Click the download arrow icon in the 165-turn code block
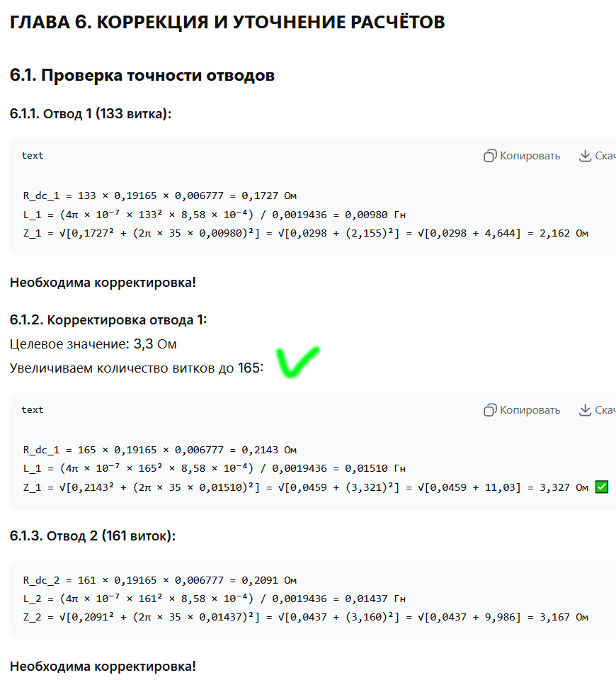 click(585, 410)
